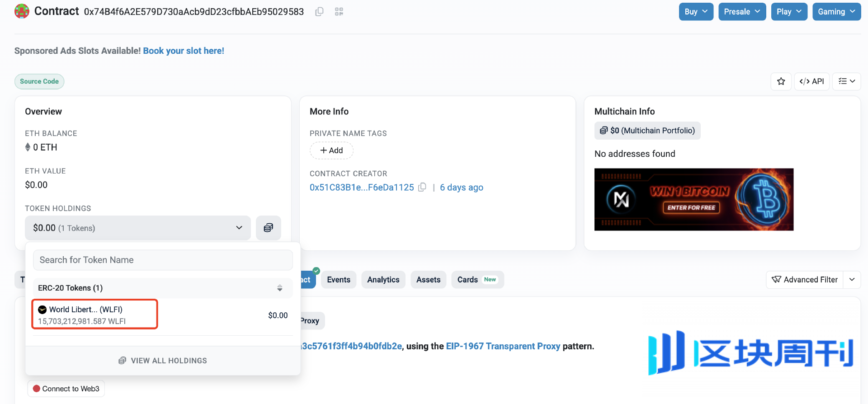Open the Gaming dropdown menu
The image size is (868, 404).
(x=836, y=12)
